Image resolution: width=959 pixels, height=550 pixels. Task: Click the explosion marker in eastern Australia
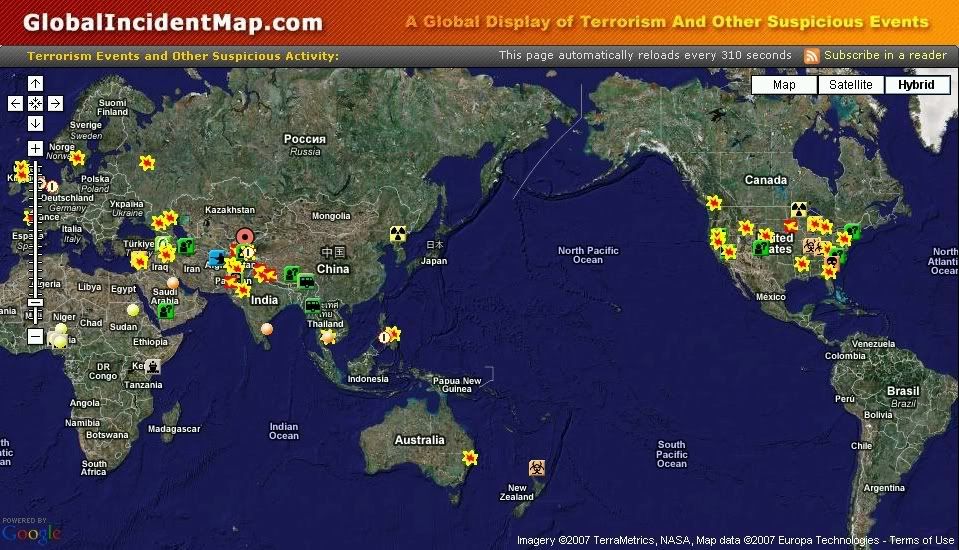pyautogui.click(x=470, y=458)
